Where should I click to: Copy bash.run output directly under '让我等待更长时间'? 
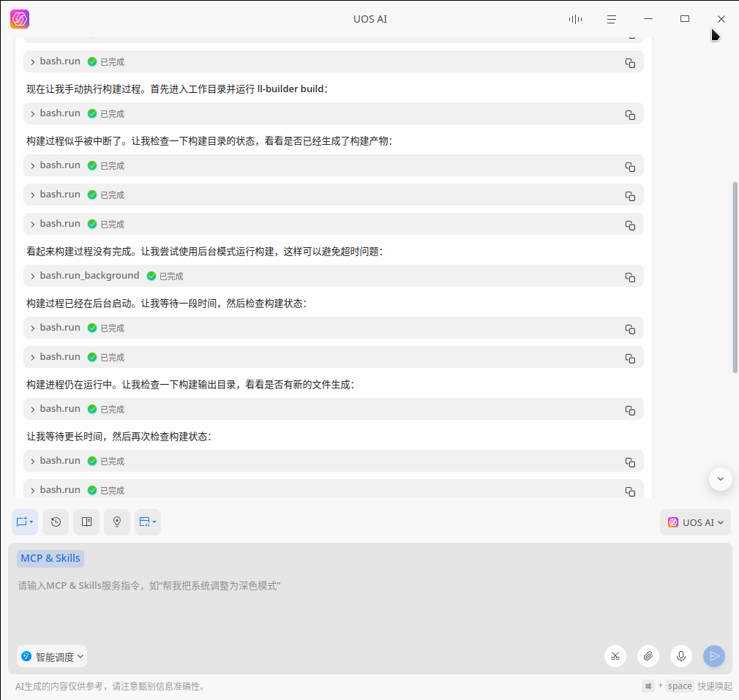tap(630, 462)
